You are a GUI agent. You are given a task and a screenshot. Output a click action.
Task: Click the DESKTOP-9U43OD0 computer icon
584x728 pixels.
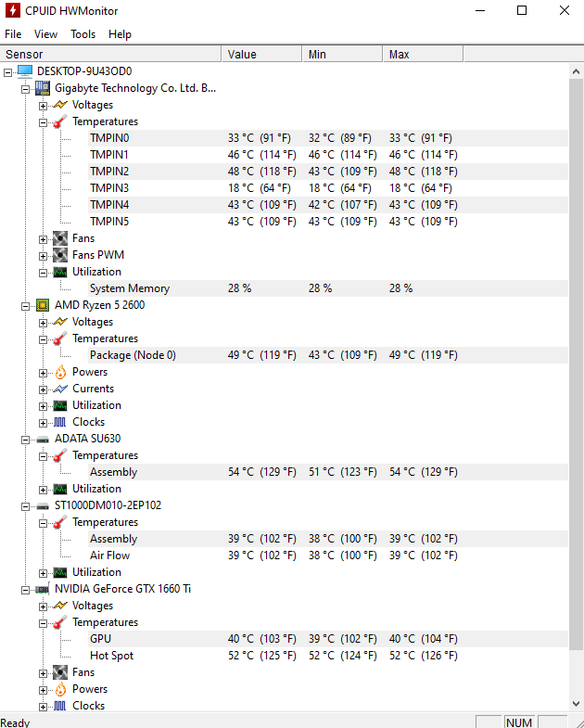pos(25,71)
